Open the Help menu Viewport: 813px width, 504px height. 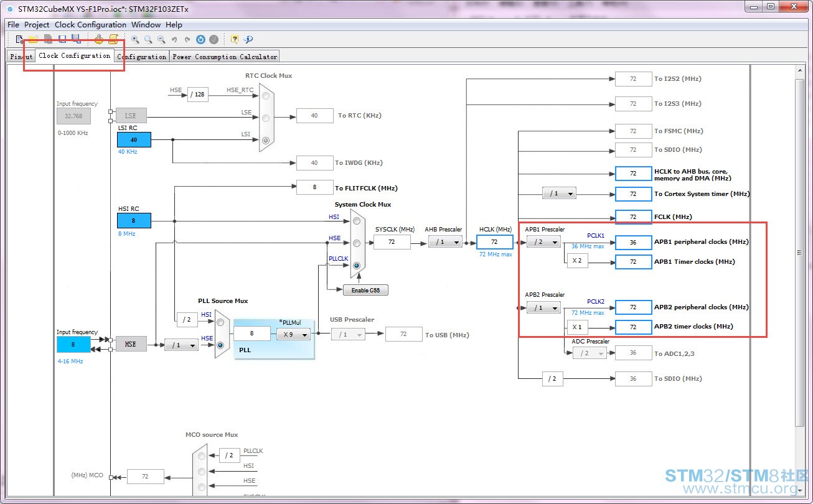174,25
